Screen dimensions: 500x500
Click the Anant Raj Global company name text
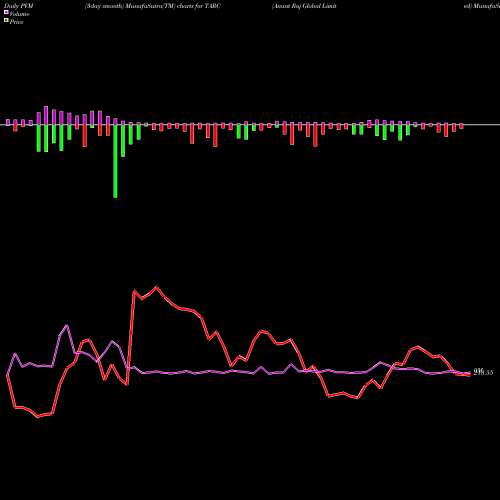point(304,6)
